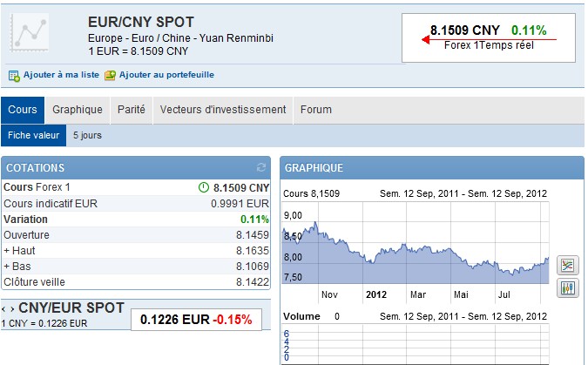Click the Ajouter au portefeuille icon
The height and width of the screenshot is (365, 588).
click(x=110, y=76)
